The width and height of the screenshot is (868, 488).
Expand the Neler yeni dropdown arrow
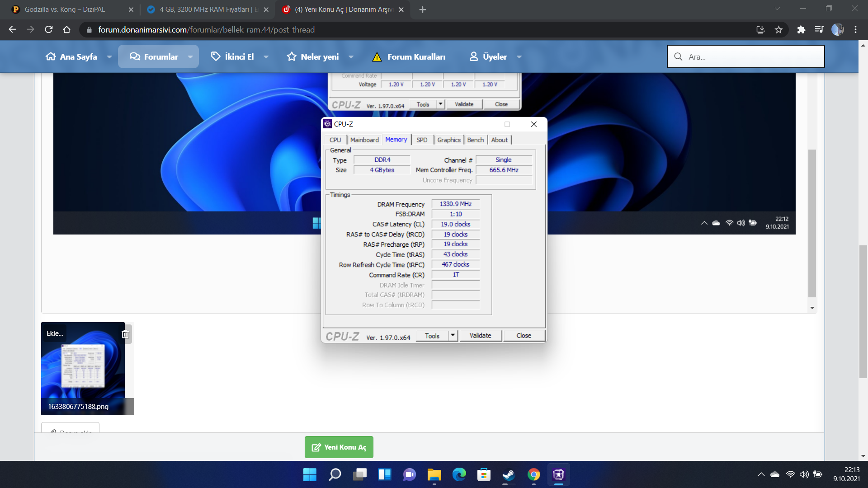(351, 57)
